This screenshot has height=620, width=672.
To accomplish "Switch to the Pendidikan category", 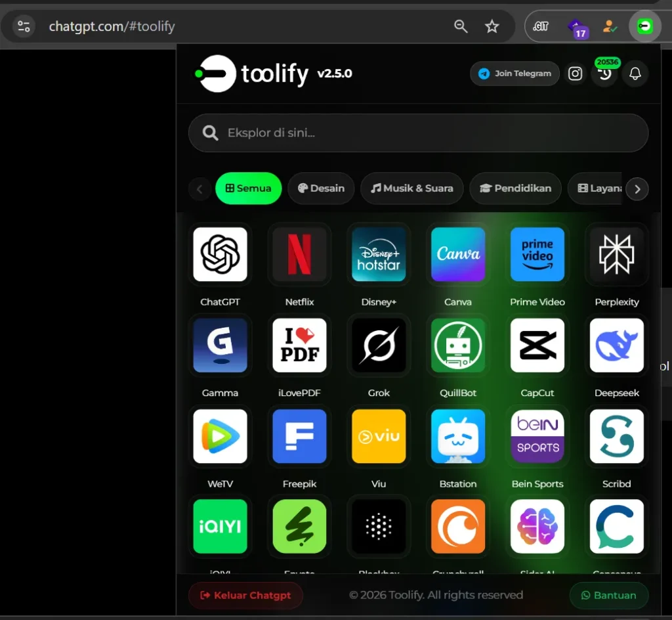I will (x=515, y=188).
